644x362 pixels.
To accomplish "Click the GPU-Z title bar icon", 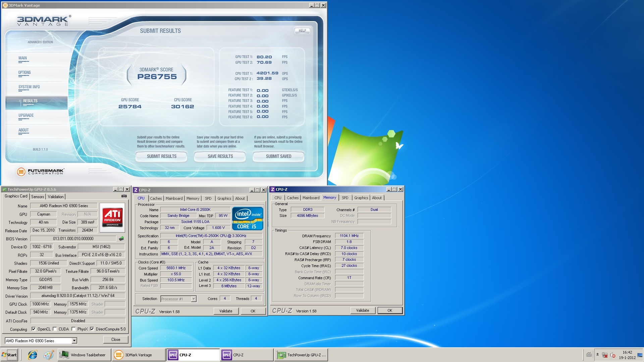I will click(x=4, y=189).
